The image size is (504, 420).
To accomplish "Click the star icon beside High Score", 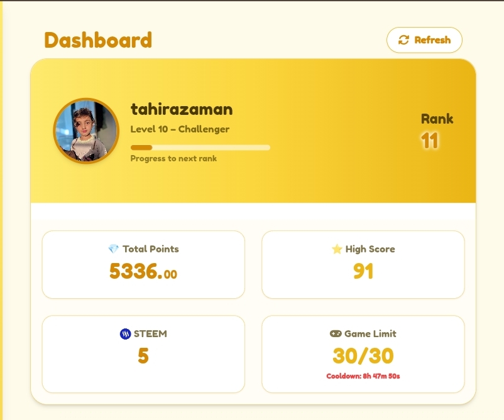I will click(x=337, y=249).
